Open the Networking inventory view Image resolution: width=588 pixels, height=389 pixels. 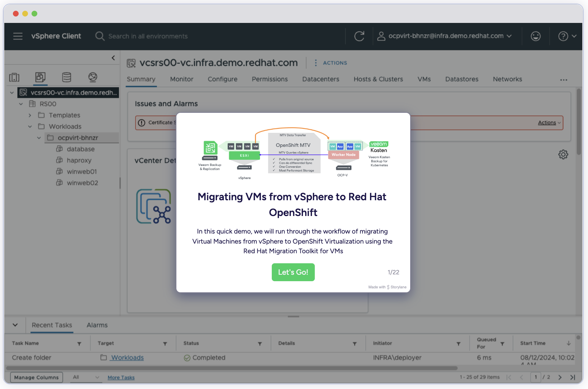pyautogui.click(x=93, y=77)
